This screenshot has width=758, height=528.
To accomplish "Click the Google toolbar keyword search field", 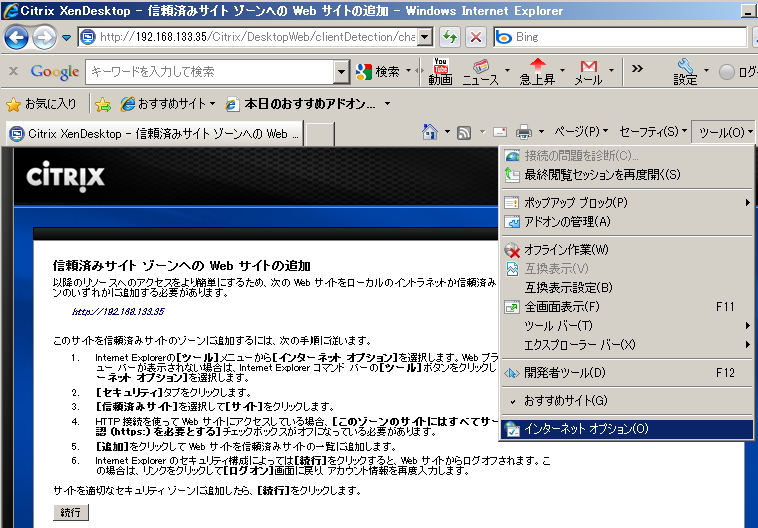I will 210,72.
